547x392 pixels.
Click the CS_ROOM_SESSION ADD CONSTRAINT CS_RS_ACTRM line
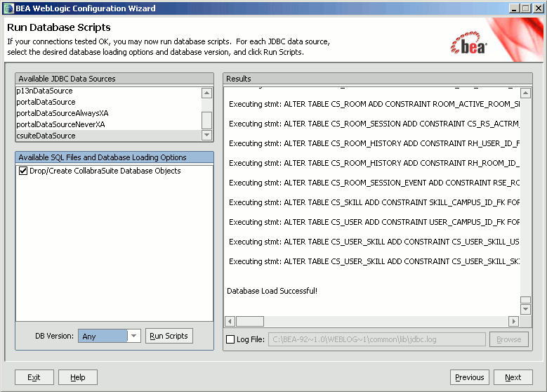point(374,124)
